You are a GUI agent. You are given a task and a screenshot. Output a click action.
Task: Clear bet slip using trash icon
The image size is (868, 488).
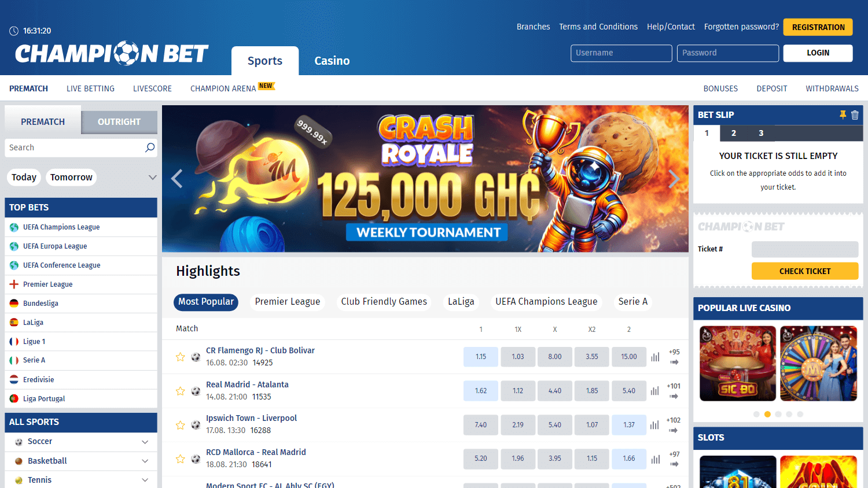855,115
